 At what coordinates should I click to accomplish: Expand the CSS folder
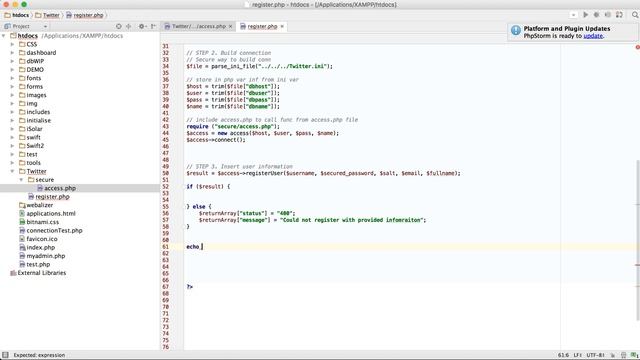tap(12, 44)
